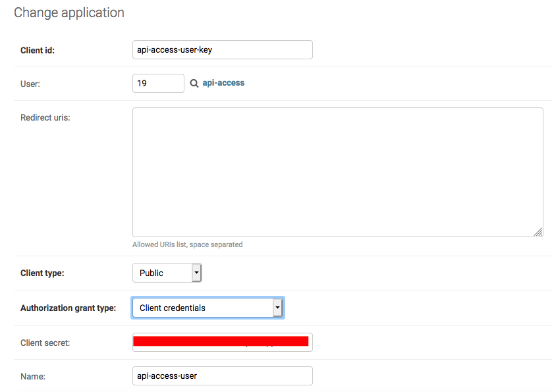552x392 pixels.
Task: Click the "Client secret:" label
Action: pyautogui.click(x=45, y=343)
